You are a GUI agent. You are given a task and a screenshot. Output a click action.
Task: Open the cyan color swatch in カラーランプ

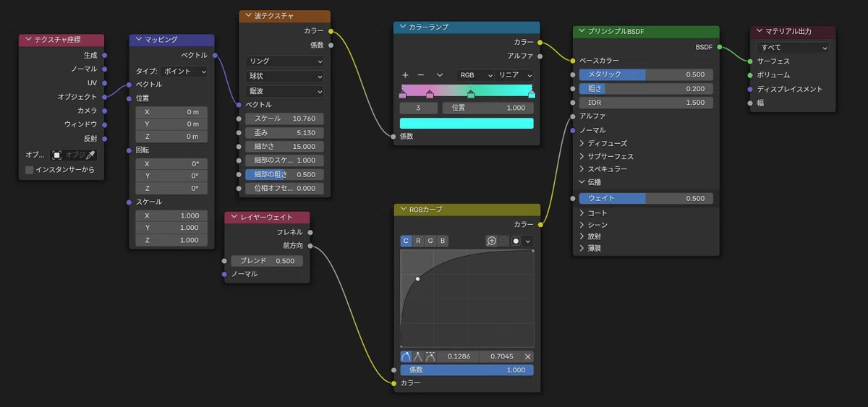pos(467,123)
